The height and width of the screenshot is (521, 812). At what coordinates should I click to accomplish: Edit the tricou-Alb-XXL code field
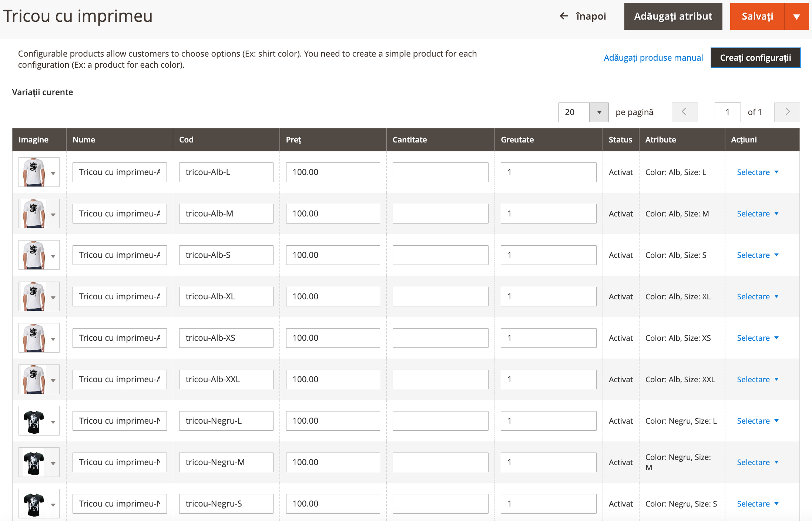(226, 379)
